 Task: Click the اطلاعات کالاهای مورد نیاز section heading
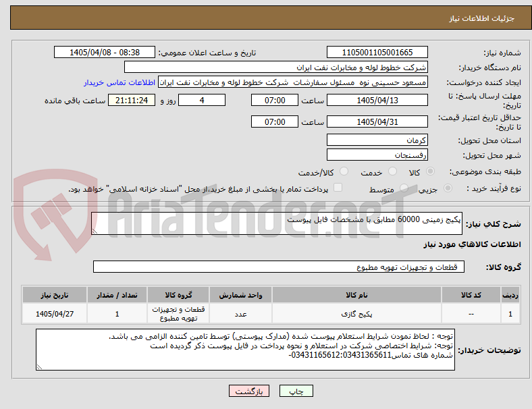tap(472, 244)
